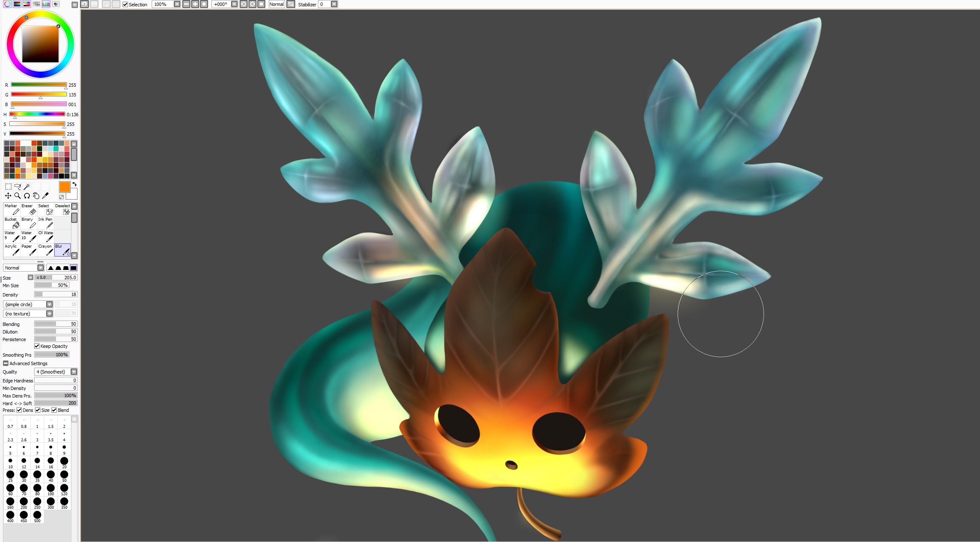Select the Hand pan tool
This screenshot has height=542, width=980.
coord(36,196)
